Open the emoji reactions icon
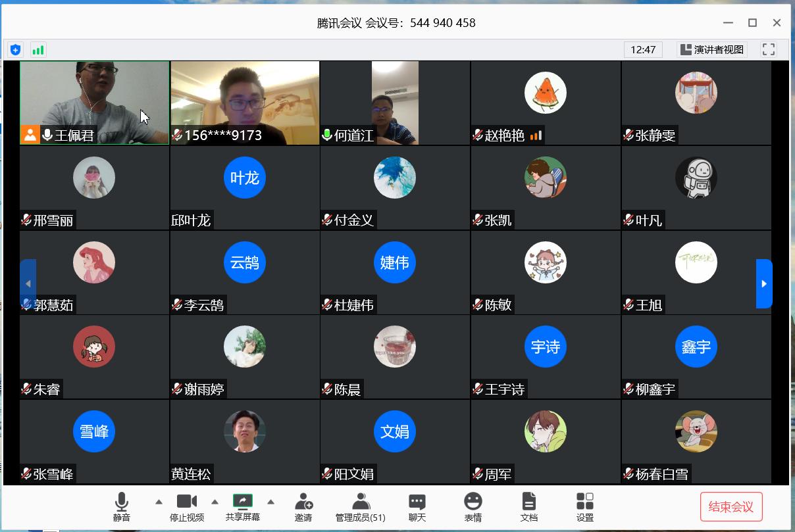This screenshot has width=795, height=532. pyautogui.click(x=473, y=502)
